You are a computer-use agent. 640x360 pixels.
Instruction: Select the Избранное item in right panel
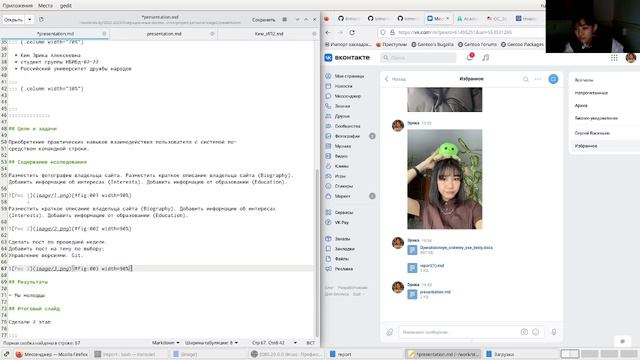pyautogui.click(x=586, y=146)
